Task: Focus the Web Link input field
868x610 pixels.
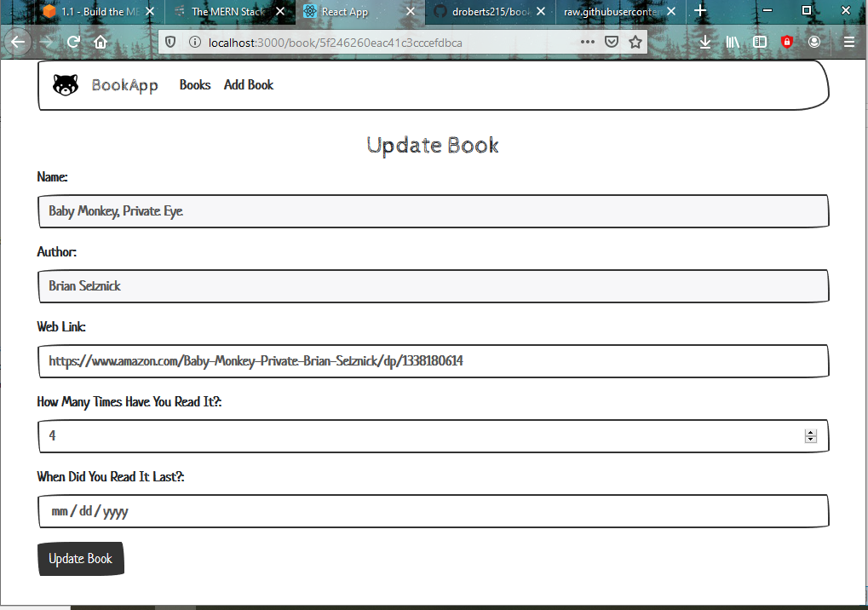Action: pos(434,361)
